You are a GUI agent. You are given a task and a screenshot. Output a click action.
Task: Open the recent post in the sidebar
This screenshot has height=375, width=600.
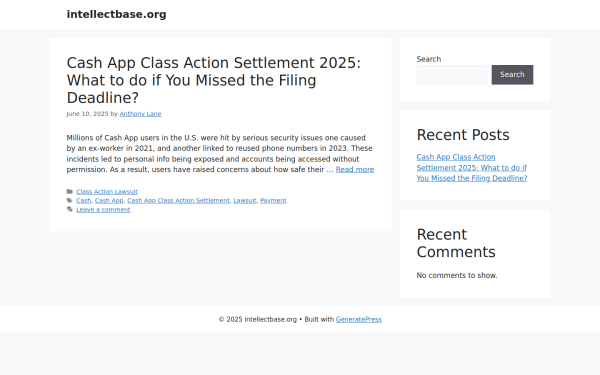point(472,168)
